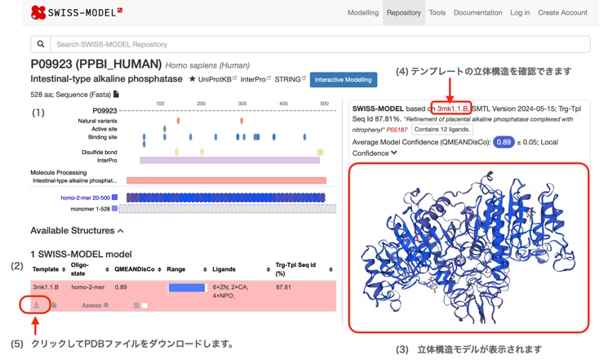Click the Natural variants row label
608x364 pixels.
(x=97, y=121)
